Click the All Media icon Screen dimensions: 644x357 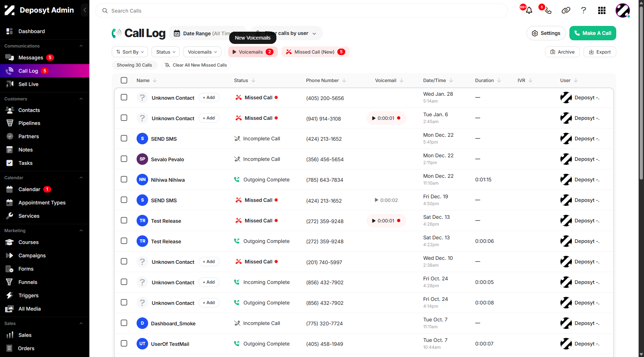coord(10,309)
